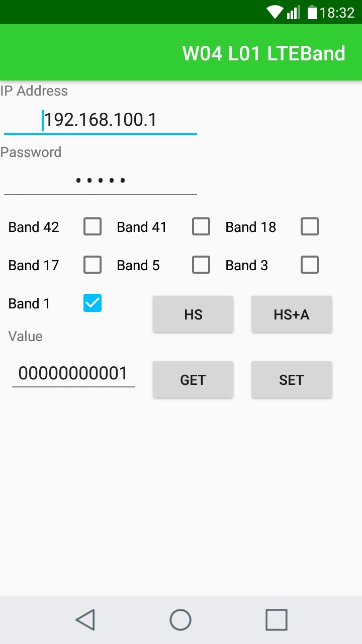Tap the 18:32 clock in status bar
Screen dimensions: 362x644
pos(337,12)
